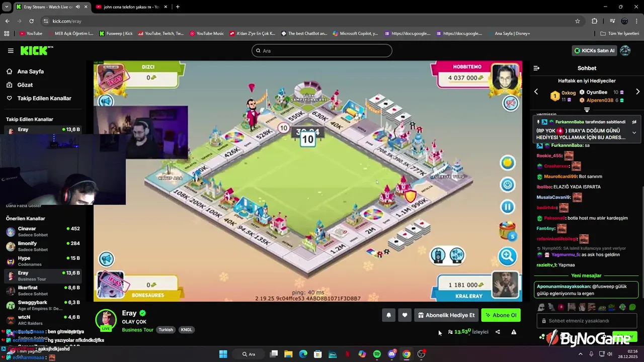Toggle the speaker icon below DIZCI
This screenshot has height=362, width=644.
(x=106, y=102)
